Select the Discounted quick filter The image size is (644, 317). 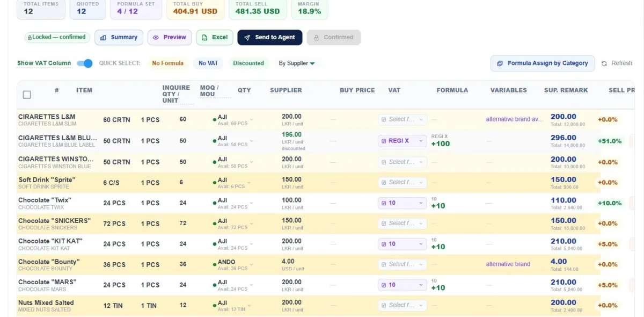[248, 63]
